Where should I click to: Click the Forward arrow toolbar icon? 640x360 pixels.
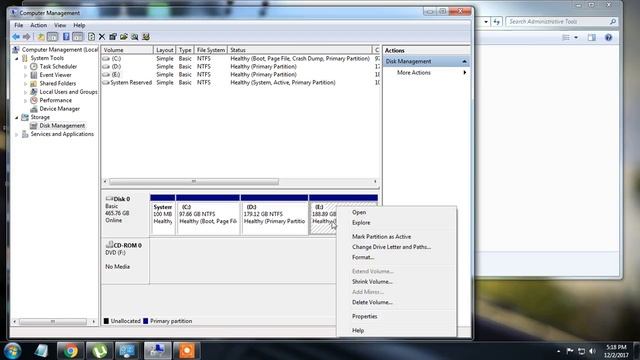[x=27, y=37]
